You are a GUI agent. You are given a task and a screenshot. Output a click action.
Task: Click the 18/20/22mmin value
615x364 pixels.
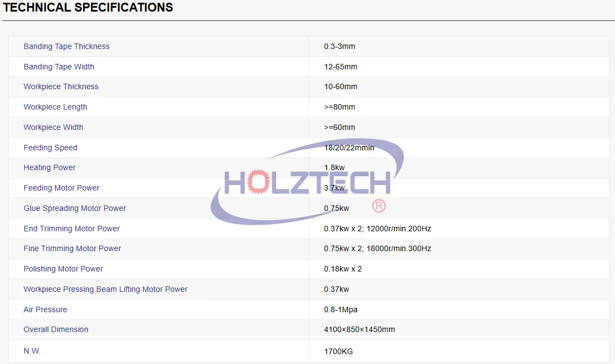[349, 148]
